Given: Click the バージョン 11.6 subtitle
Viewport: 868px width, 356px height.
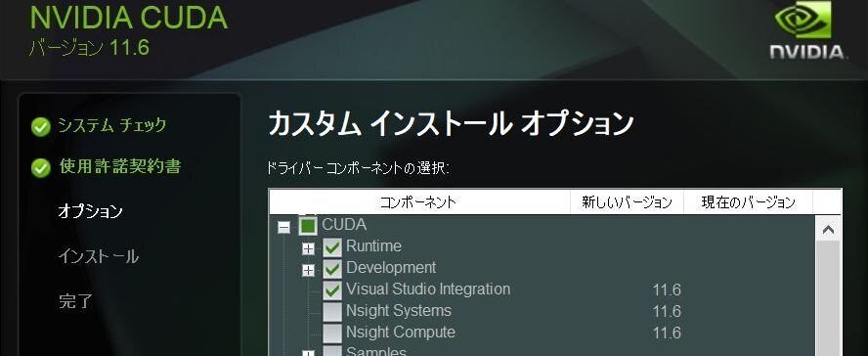Looking at the screenshot, I should click(x=89, y=48).
